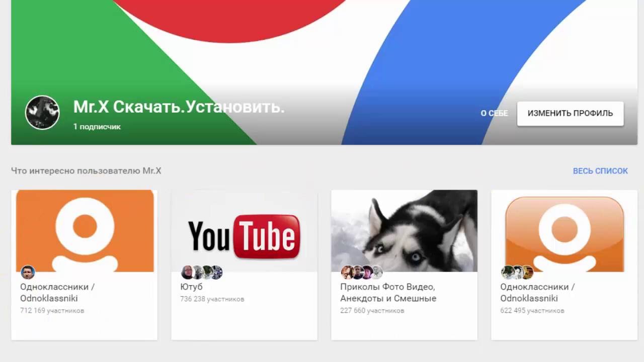The height and width of the screenshot is (362, 644).
Task: Click 'Что интересно пользователю Mr.X' heading
Action: coord(86,171)
